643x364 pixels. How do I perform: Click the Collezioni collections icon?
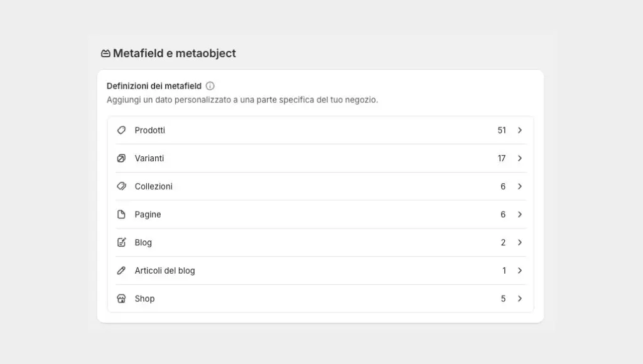point(121,186)
